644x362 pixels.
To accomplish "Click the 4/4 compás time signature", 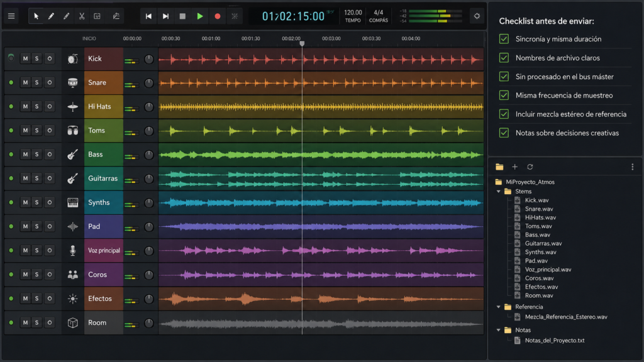I will point(378,13).
